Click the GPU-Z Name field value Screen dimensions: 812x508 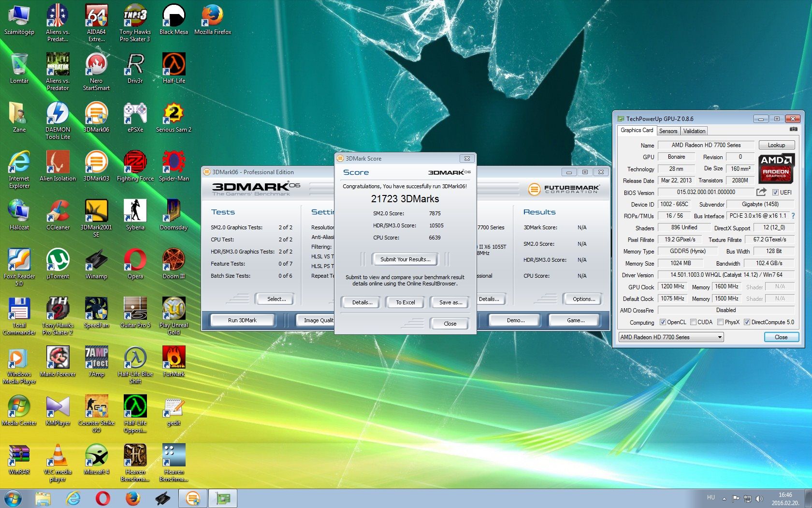point(706,145)
